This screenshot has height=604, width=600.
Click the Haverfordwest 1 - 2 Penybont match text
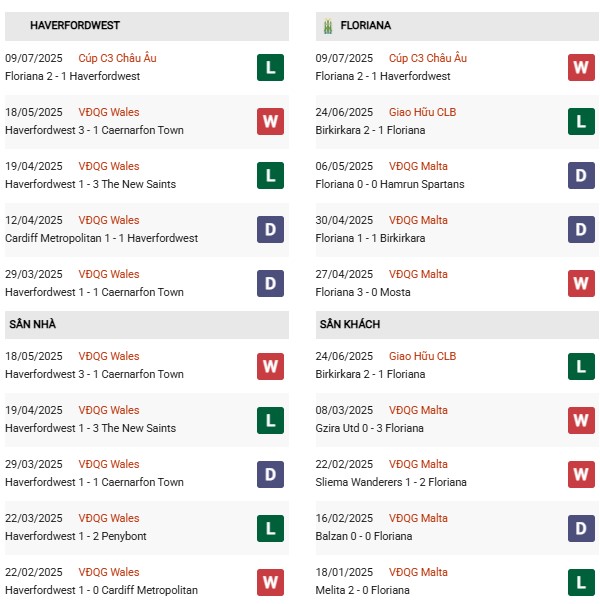76,536
